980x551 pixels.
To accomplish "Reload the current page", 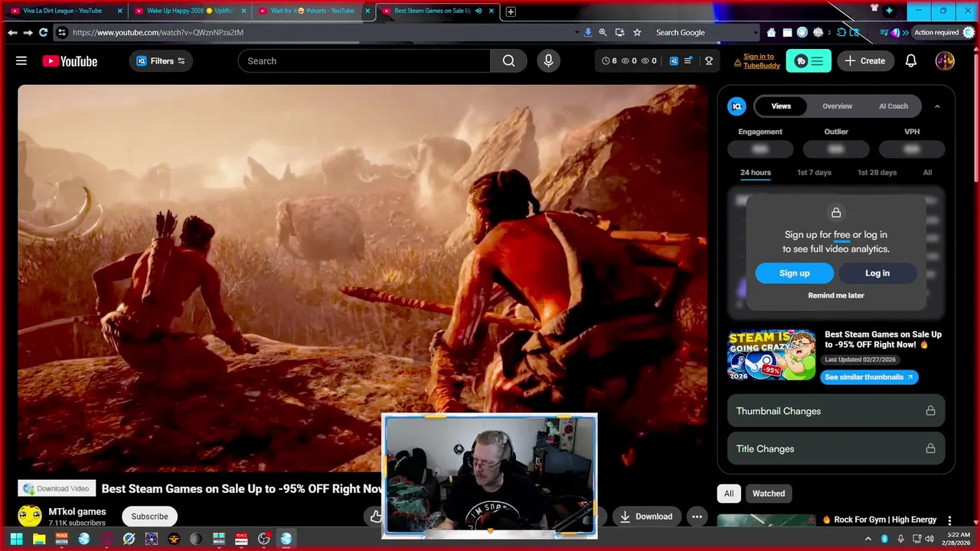I will pos(43,32).
